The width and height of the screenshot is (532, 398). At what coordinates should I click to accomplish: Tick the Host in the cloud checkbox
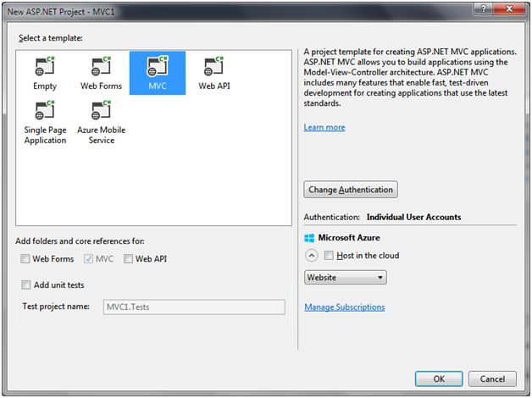click(329, 255)
